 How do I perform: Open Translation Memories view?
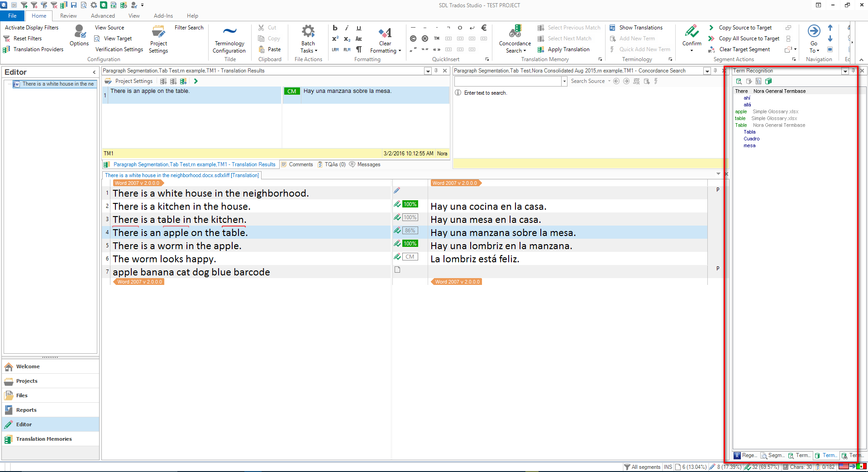[50, 439]
